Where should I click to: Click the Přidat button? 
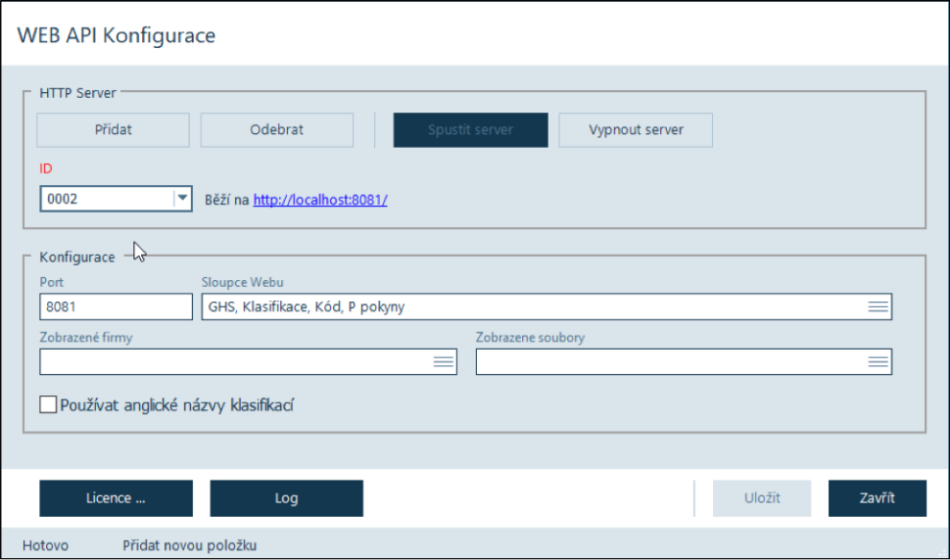pos(113,130)
